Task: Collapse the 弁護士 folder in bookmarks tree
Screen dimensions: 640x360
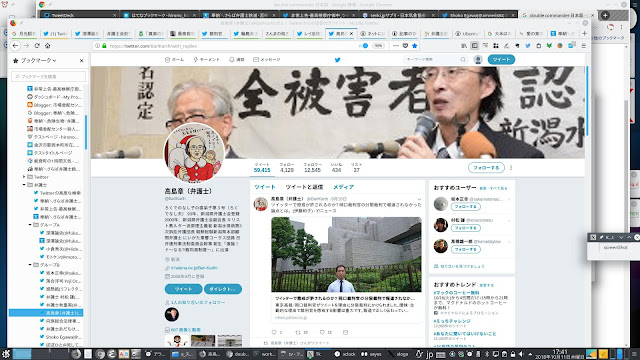Action: 24,185
